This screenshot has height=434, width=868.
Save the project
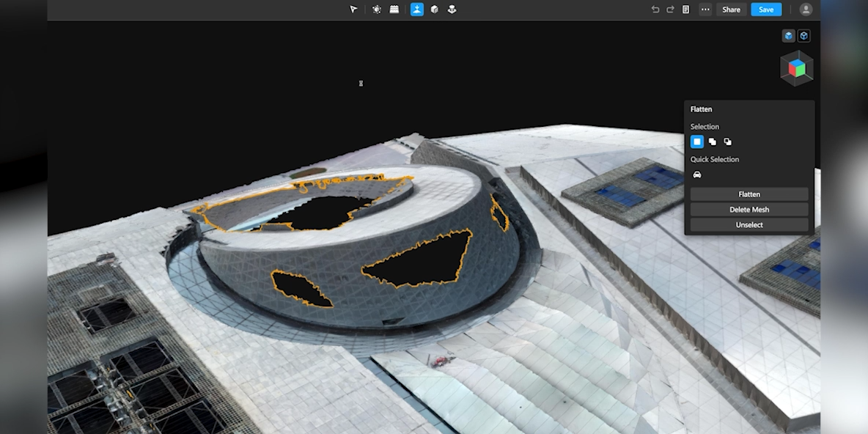(x=766, y=10)
